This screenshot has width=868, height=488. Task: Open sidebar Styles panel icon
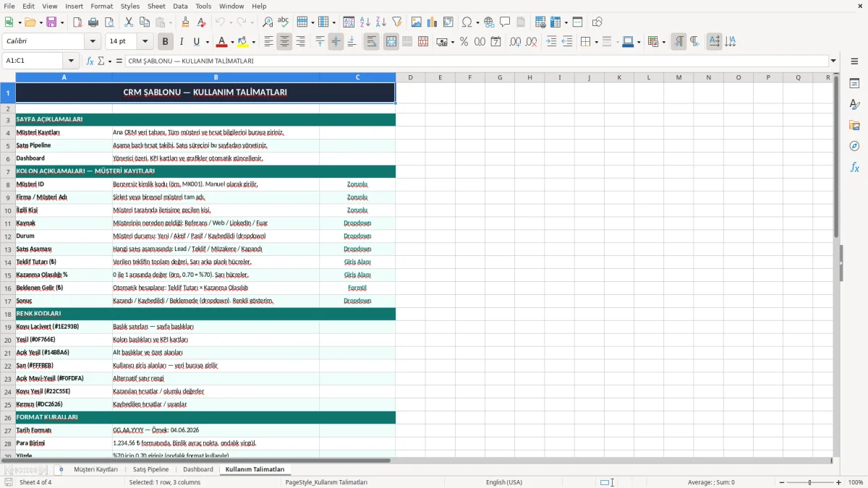854,105
